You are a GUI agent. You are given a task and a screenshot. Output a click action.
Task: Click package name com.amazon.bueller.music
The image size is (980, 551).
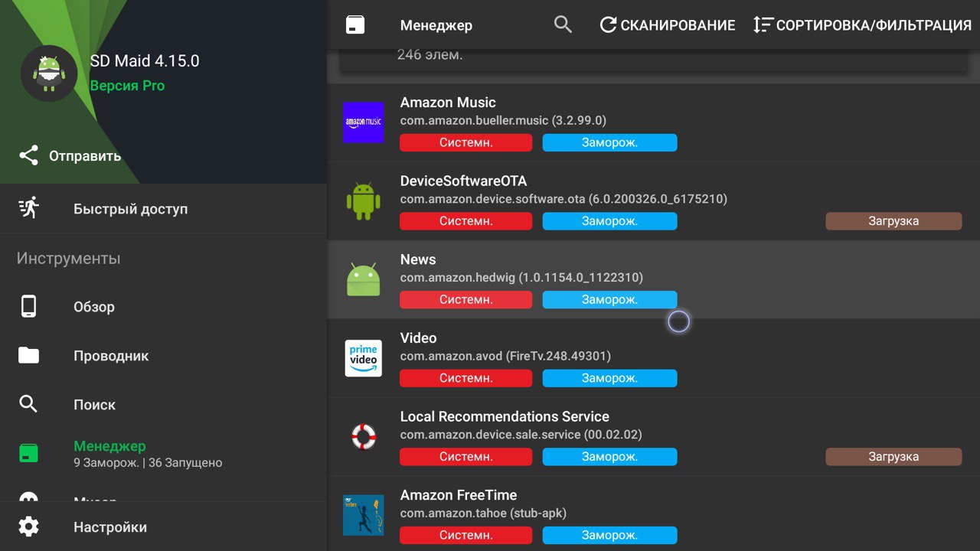coord(475,120)
